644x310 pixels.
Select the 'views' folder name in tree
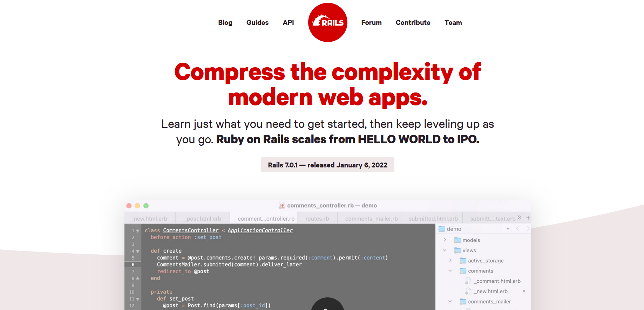(x=469, y=250)
